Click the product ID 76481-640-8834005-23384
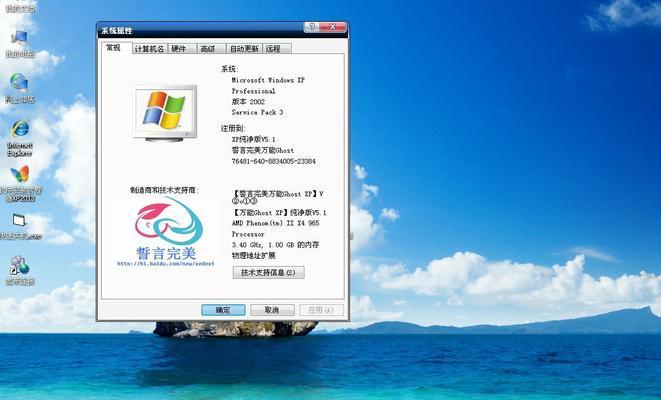661x400 pixels. coord(274,161)
